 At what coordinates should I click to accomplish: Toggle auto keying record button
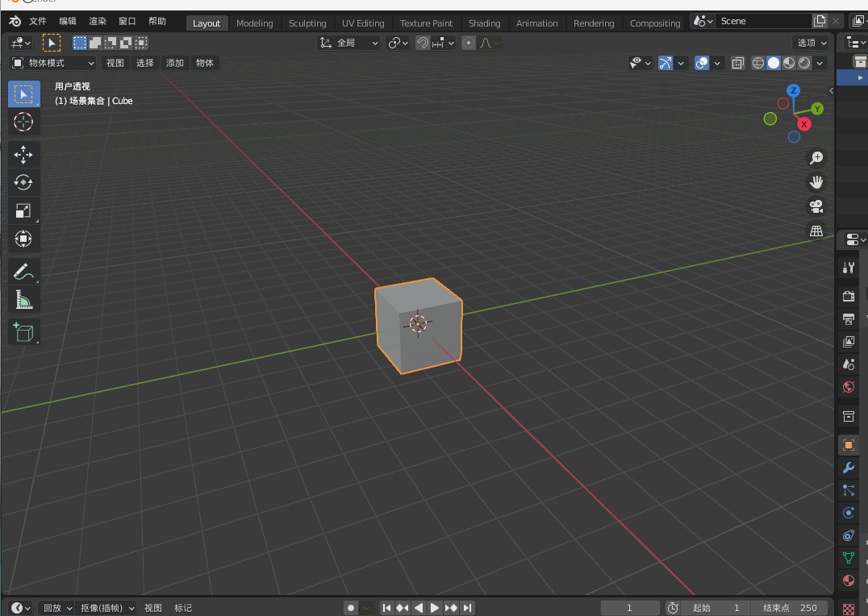tap(350, 608)
